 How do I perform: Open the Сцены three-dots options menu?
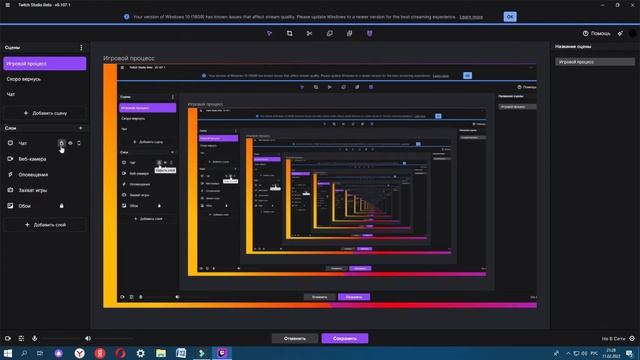(x=81, y=48)
